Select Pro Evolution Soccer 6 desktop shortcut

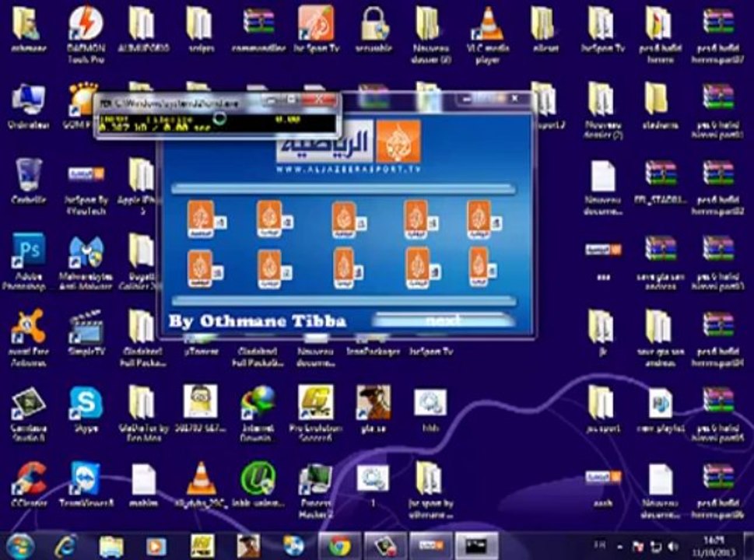(315, 414)
